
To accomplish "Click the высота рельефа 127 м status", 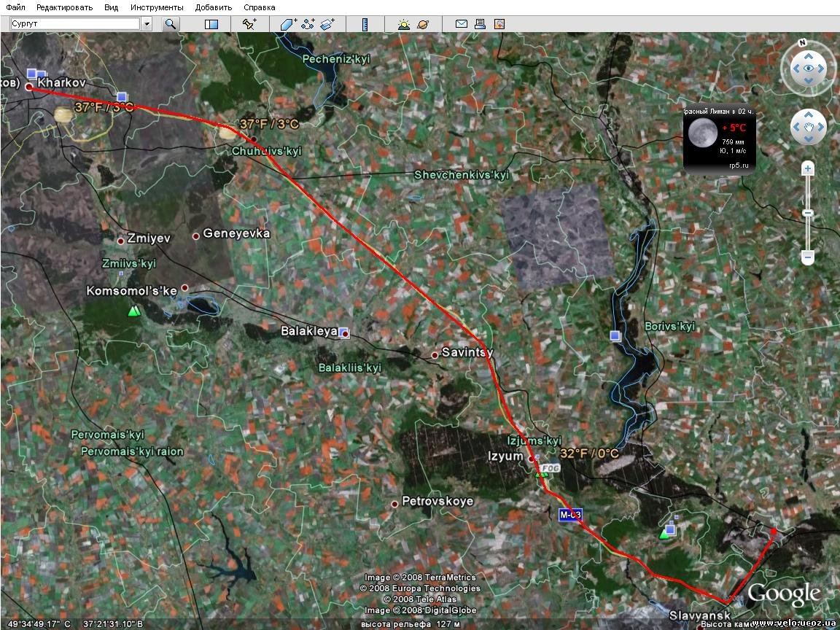I will click(411, 624).
